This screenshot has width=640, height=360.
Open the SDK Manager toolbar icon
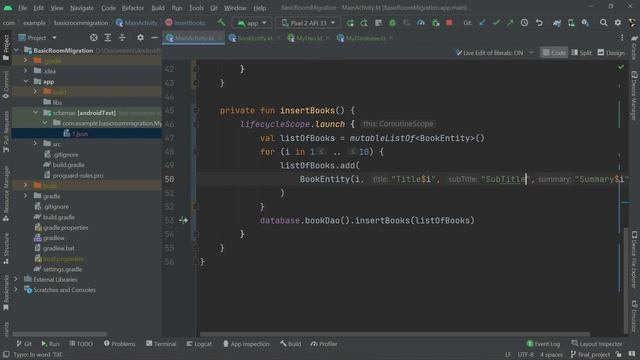tap(585, 23)
